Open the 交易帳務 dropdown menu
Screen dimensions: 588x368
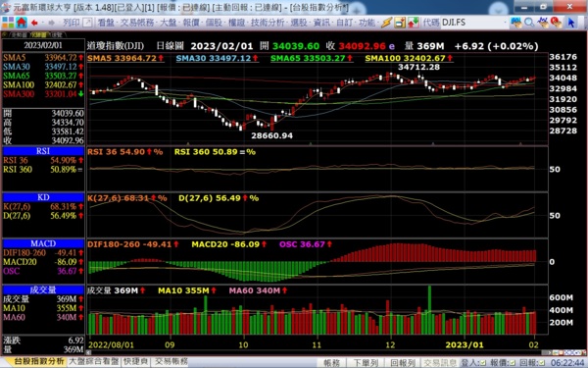coord(138,23)
